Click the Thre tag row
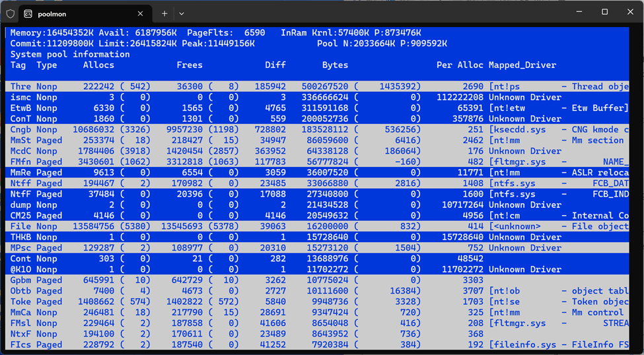Screen dimensions: 644x355 [317, 86]
